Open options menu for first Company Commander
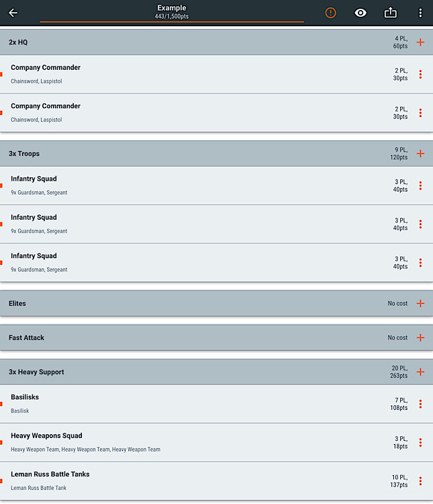 coord(420,74)
